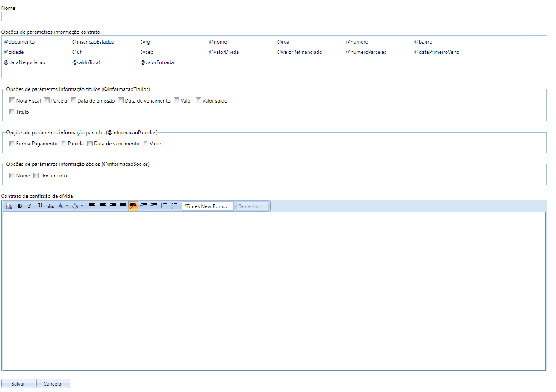The width and height of the screenshot is (556, 392).
Task: Select the @inscricaoEstadual parameter
Action: coord(94,42)
